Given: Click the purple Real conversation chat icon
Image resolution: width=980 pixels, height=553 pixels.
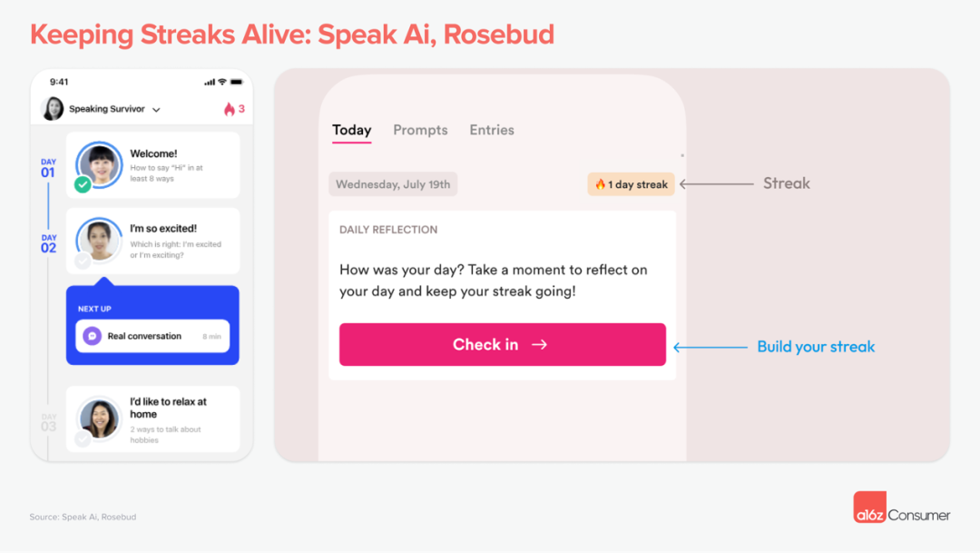Looking at the screenshot, I should tap(92, 336).
